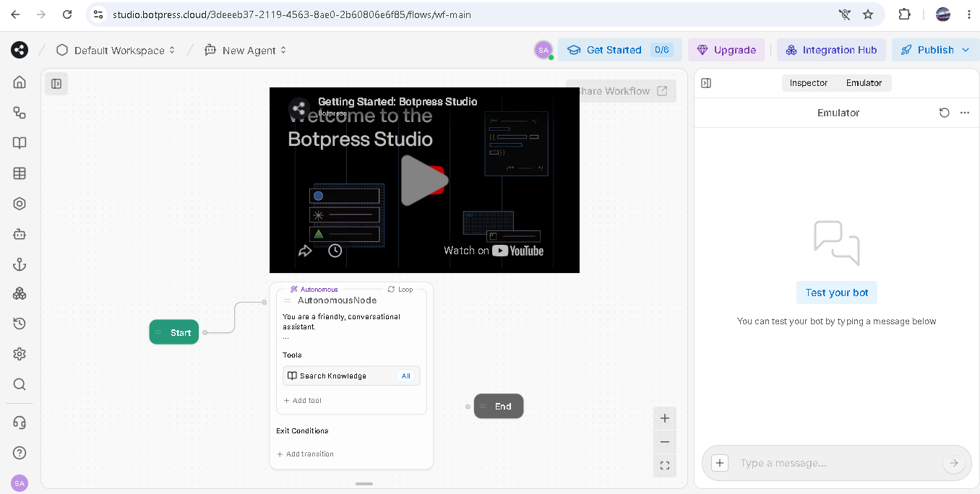This screenshot has width=980, height=494.
Task: Open the Botpress logo menu
Action: (x=20, y=50)
